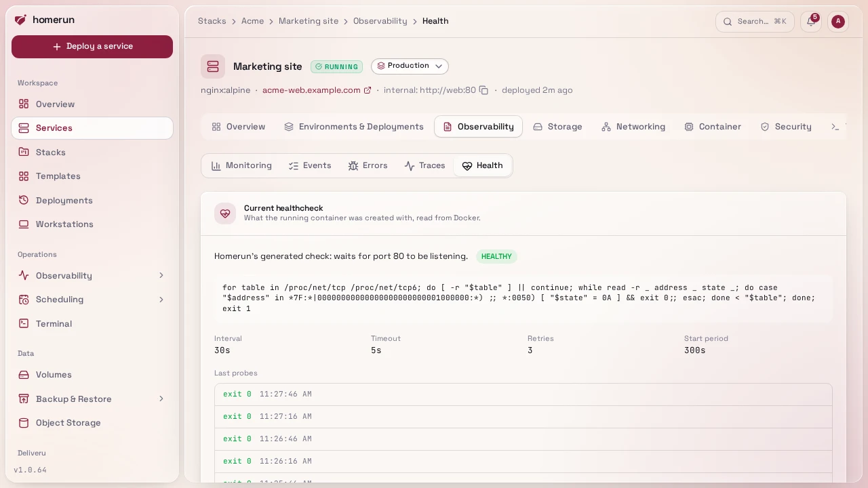Open Workstations in the sidebar

[92, 224]
